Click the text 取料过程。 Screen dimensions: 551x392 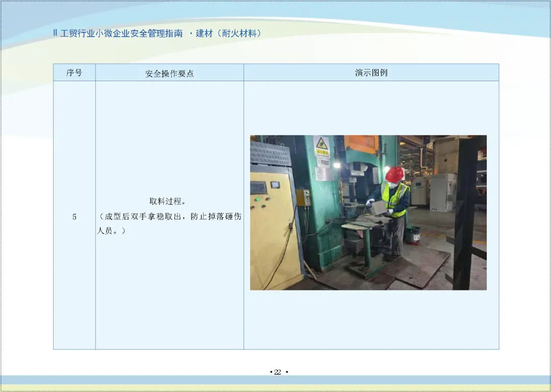pyautogui.click(x=168, y=202)
